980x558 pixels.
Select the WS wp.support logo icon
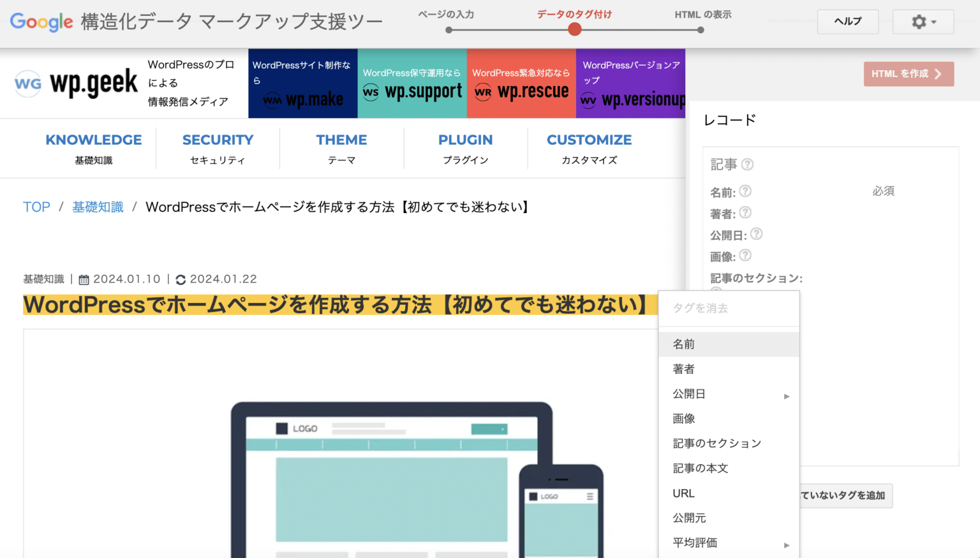(371, 92)
